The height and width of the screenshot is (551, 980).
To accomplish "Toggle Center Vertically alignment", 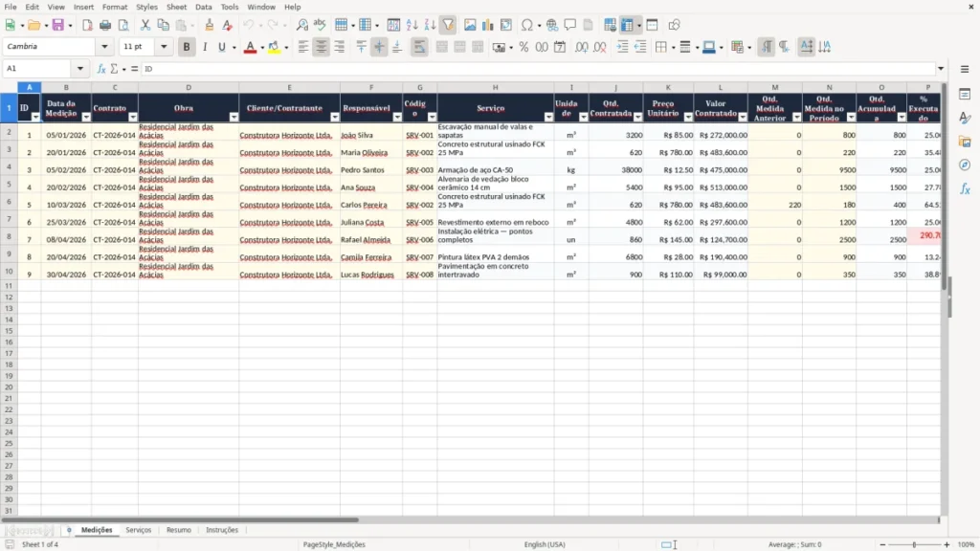I will (x=379, y=47).
